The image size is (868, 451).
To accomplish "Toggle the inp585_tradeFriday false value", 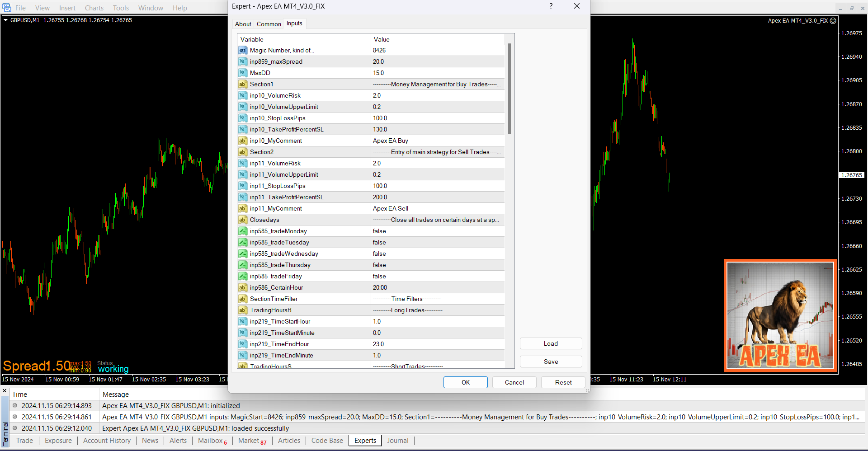I will tap(379, 277).
